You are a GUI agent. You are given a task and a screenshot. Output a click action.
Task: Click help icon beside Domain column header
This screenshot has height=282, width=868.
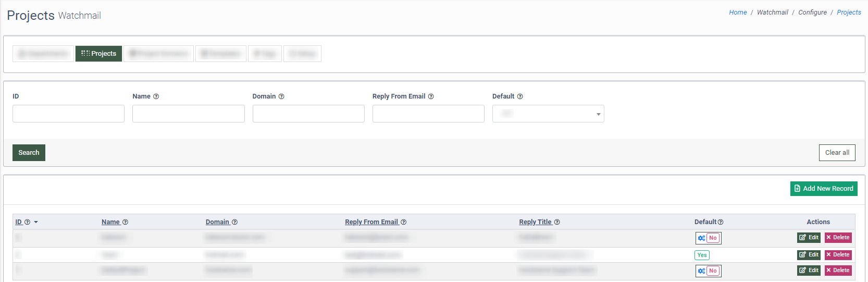click(x=234, y=222)
